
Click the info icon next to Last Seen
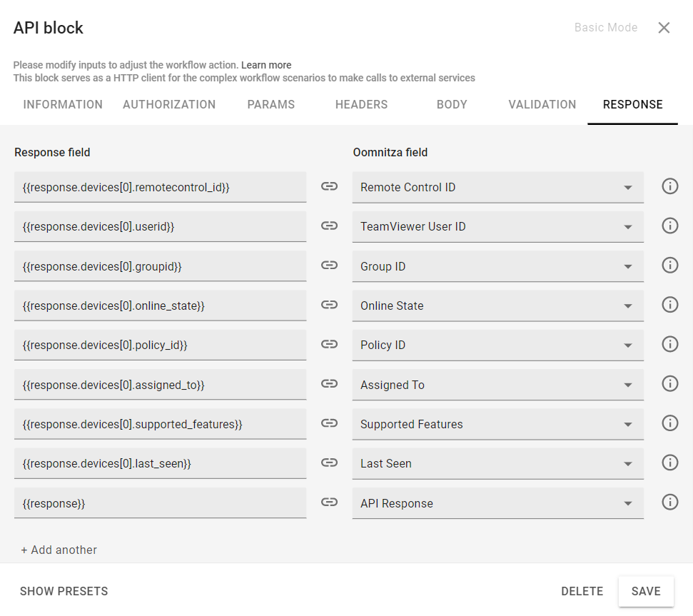click(x=669, y=463)
